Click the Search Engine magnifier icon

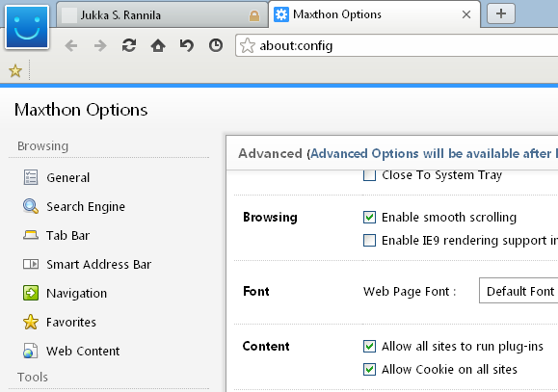point(31,206)
